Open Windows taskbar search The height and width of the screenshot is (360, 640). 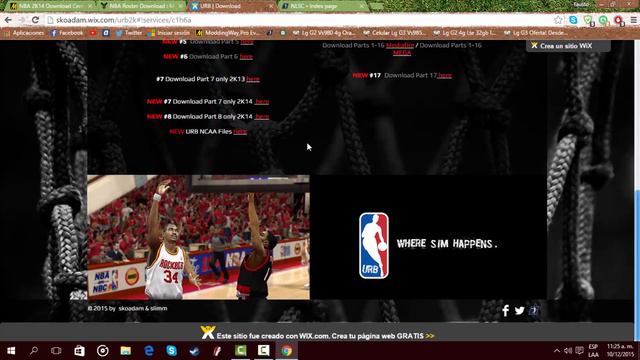tap(34, 351)
